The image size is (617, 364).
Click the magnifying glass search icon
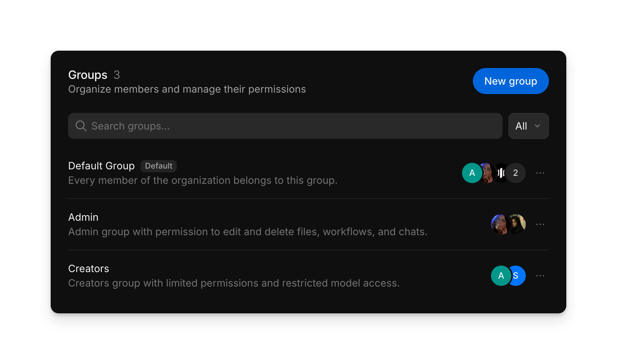point(81,126)
